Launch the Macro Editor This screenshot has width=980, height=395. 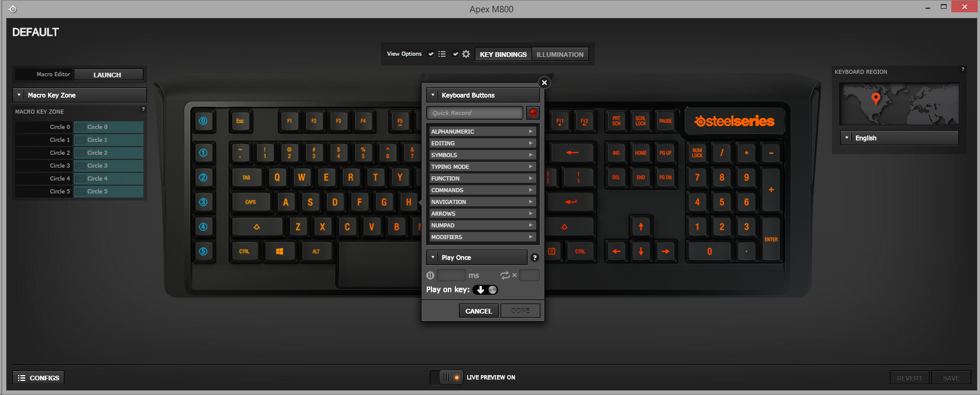(107, 75)
